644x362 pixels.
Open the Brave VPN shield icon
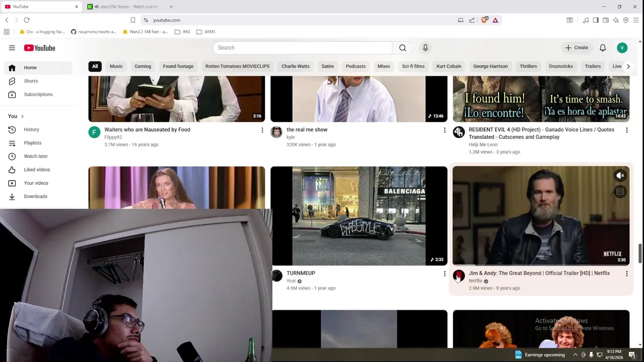coord(626,20)
